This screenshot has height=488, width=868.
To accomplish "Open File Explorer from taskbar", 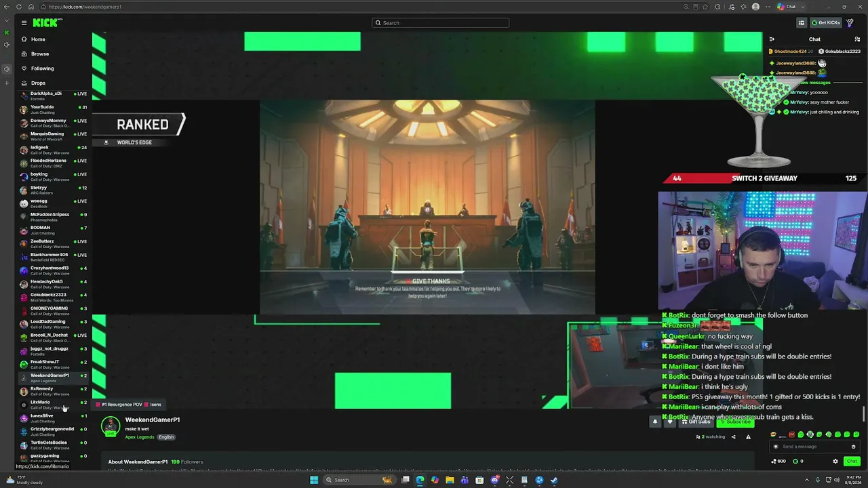I will 450,480.
